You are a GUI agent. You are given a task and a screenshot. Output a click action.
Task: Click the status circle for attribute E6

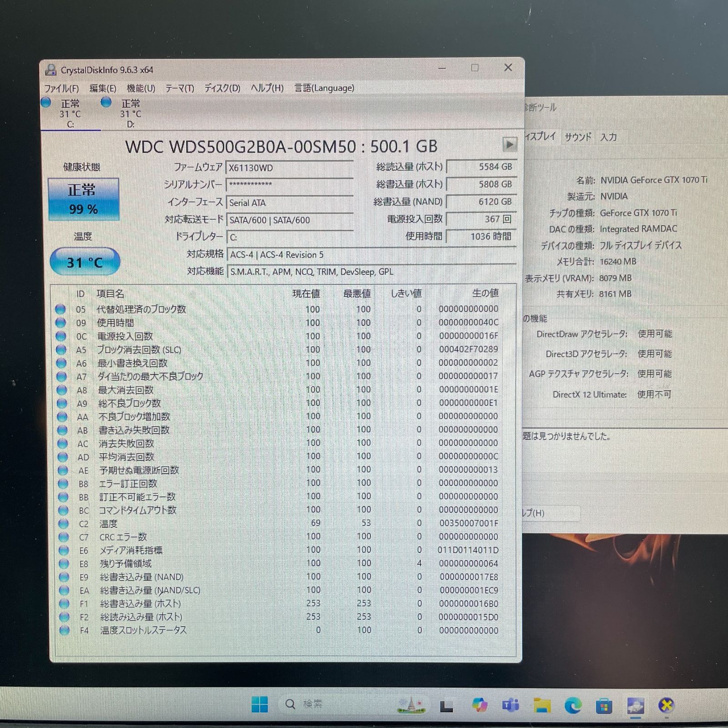[64, 551]
